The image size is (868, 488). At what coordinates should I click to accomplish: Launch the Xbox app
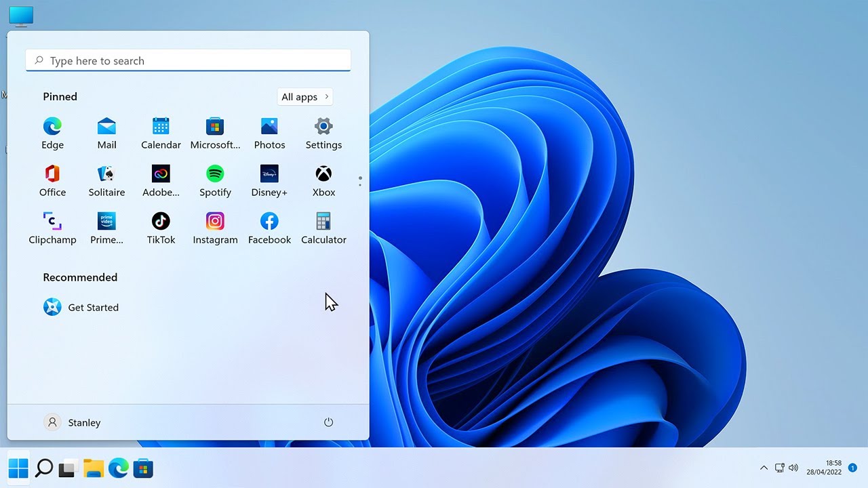(323, 181)
